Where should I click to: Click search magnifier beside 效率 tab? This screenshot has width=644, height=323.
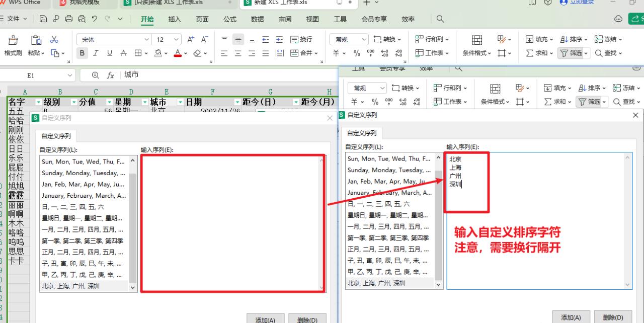point(440,19)
